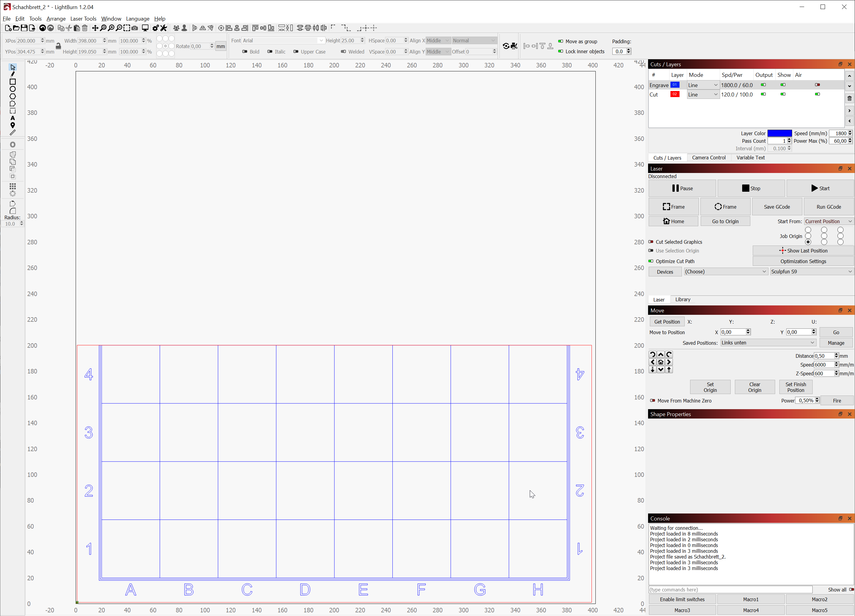Toggle Cut Selected Graphics checkbox
Screen dimensions: 855x616
(x=651, y=241)
